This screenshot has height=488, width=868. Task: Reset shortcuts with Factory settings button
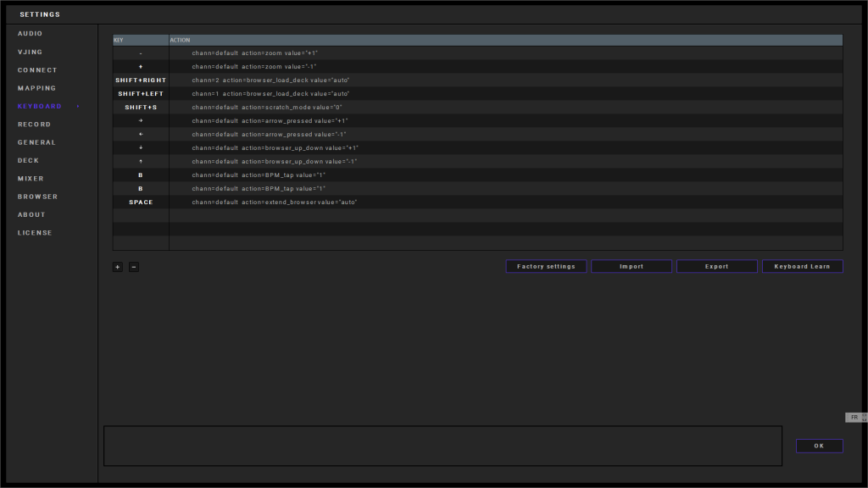coord(546,267)
